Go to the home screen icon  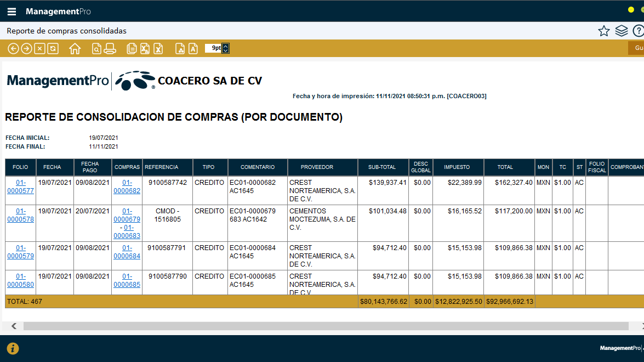coord(75,48)
